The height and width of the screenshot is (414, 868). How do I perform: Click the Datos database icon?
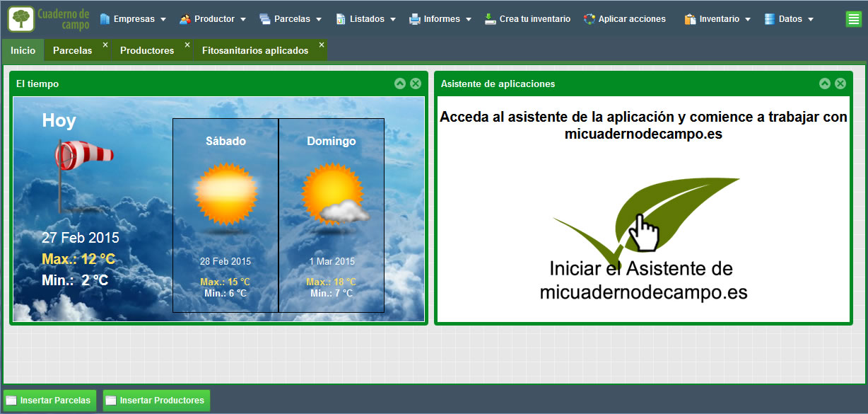pyautogui.click(x=770, y=19)
